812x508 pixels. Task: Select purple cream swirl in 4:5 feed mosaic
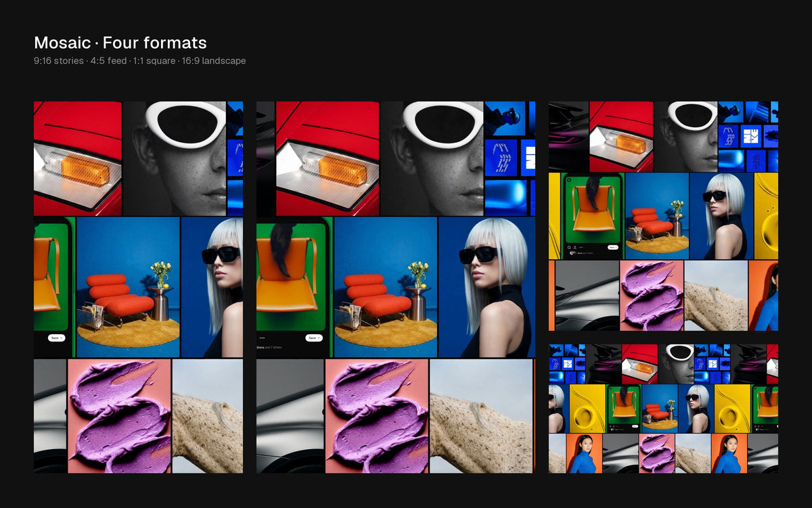[377, 416]
